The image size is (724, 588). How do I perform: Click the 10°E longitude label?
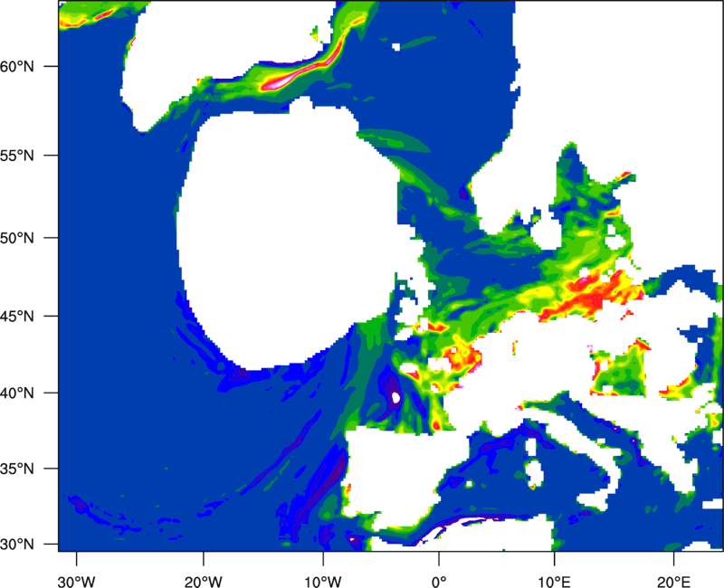pos(554,581)
